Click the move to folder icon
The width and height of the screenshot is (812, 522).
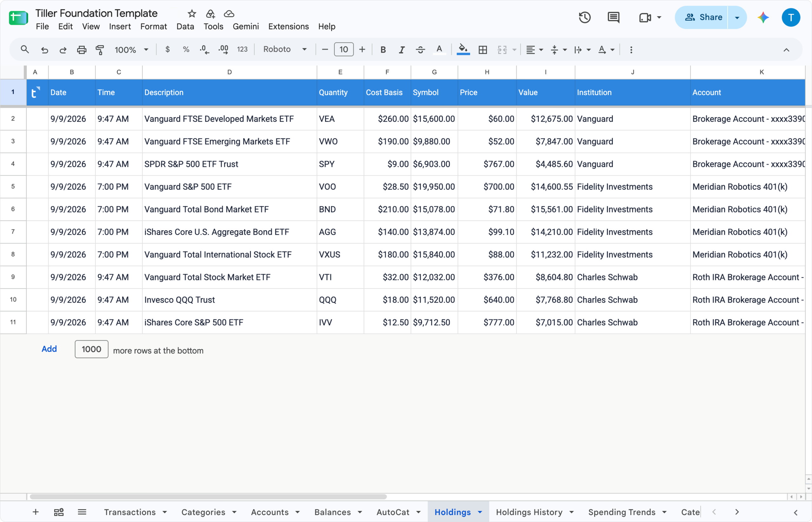pos(211,14)
